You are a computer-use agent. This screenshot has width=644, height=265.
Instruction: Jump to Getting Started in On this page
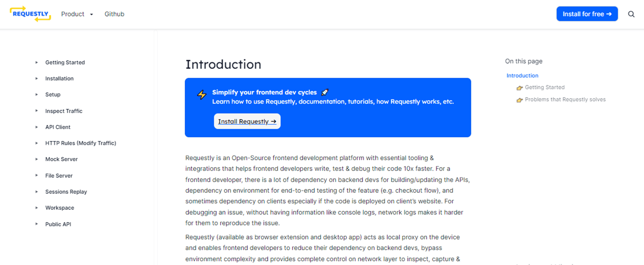point(545,87)
